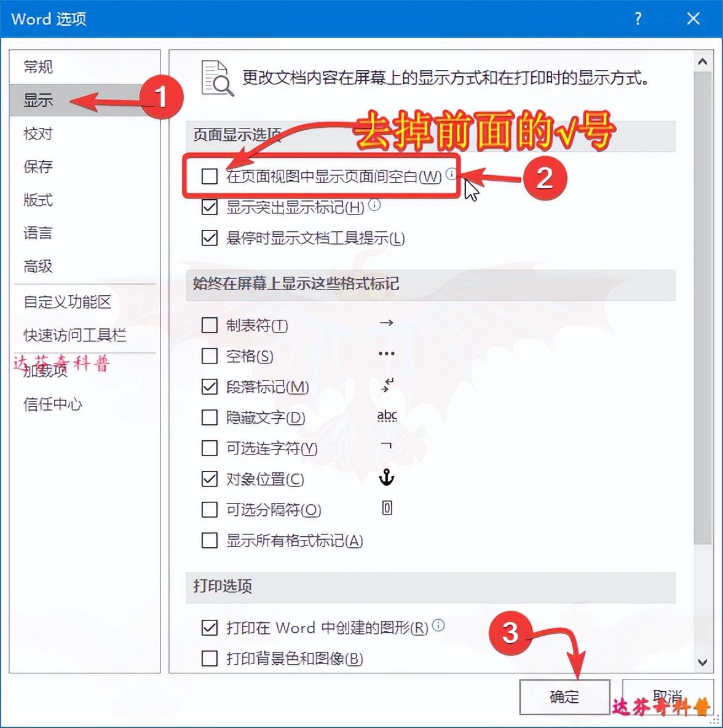
Task: Click the document preview magnifier icon at top
Action: coord(216,77)
